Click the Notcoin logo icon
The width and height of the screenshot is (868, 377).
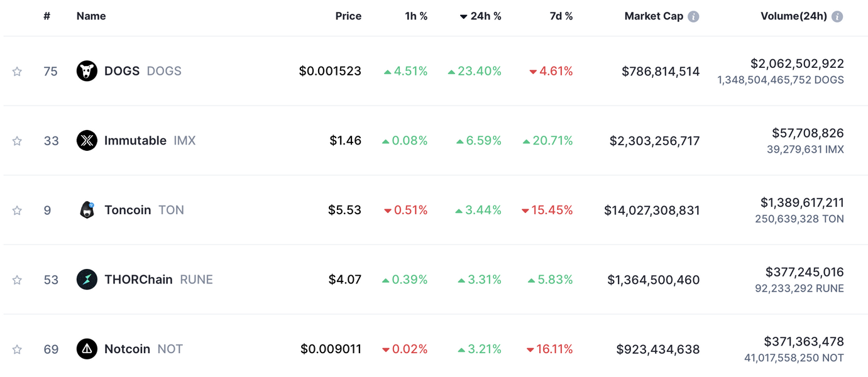[87, 349]
